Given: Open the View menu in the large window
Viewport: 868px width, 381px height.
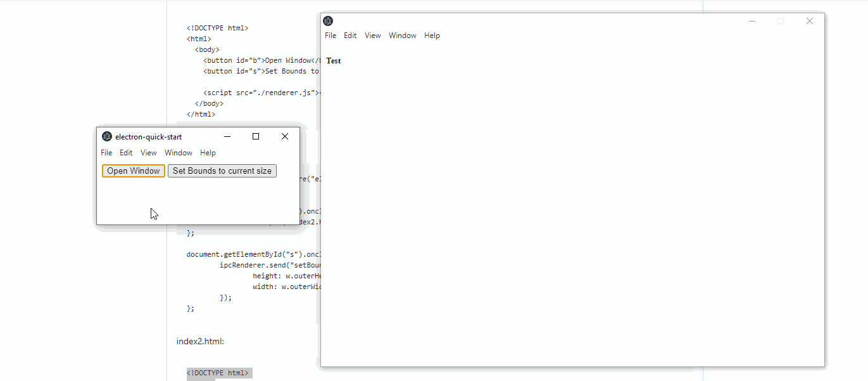Looking at the screenshot, I should click(x=372, y=36).
